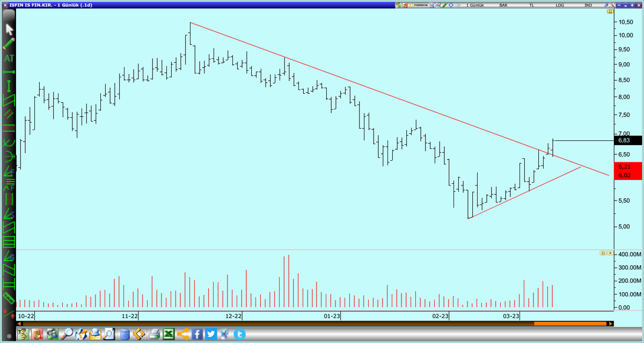Select the arrow pointer tool
The width and height of the screenshot is (644, 343).
click(x=9, y=29)
